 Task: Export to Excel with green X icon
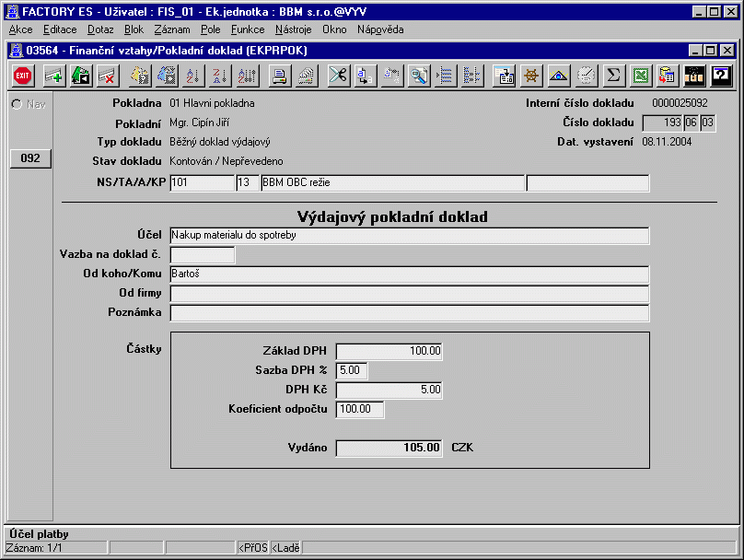click(x=641, y=76)
